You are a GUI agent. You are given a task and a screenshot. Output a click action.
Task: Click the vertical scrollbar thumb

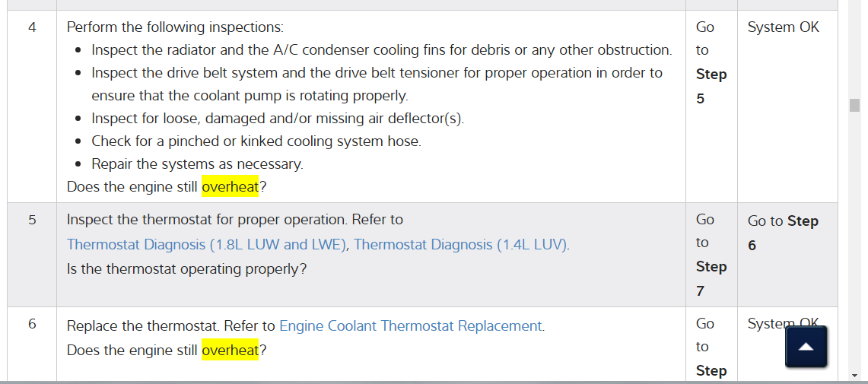[854, 105]
